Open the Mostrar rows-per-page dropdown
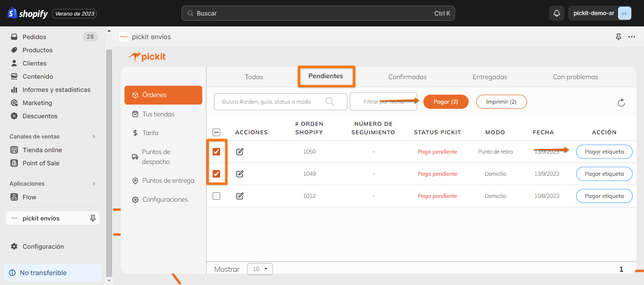This screenshot has width=644, height=285. pos(260,269)
